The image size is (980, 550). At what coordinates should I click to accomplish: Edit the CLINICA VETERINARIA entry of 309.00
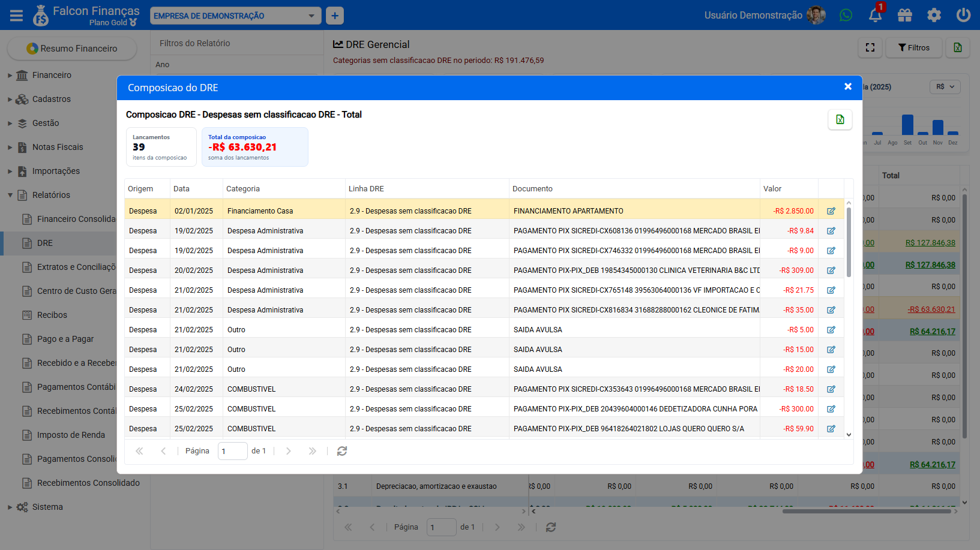point(831,271)
